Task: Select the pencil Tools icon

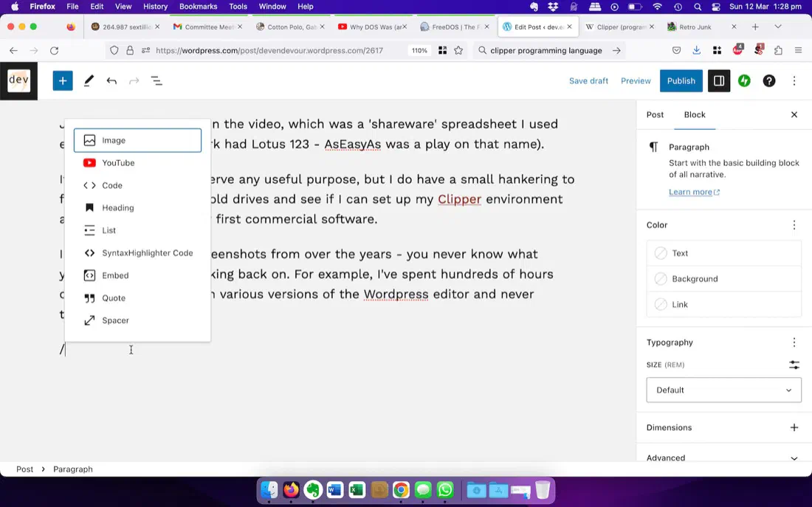Action: tap(89, 80)
